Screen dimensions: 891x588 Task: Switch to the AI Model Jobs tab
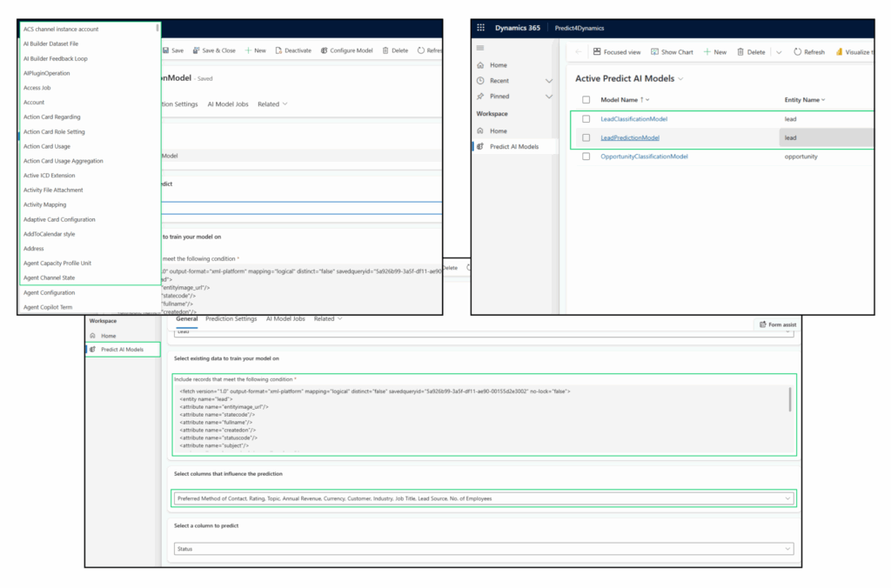point(287,318)
